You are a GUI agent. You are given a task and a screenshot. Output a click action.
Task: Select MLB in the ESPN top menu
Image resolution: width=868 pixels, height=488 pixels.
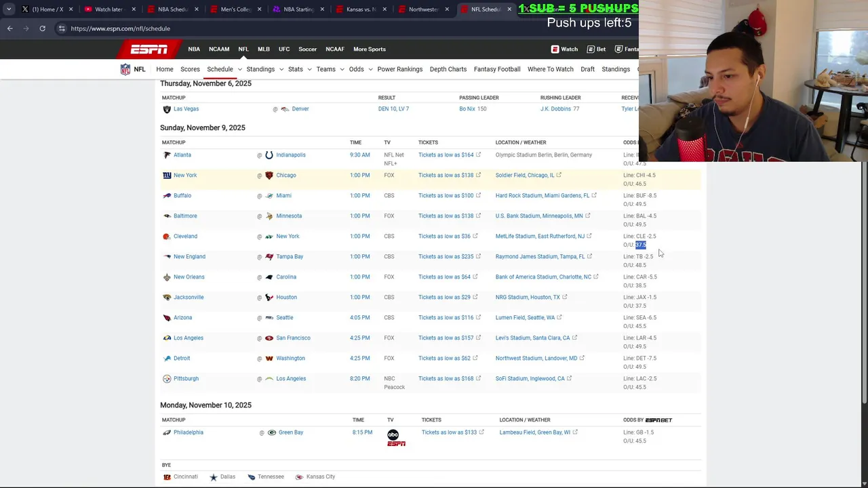(264, 49)
